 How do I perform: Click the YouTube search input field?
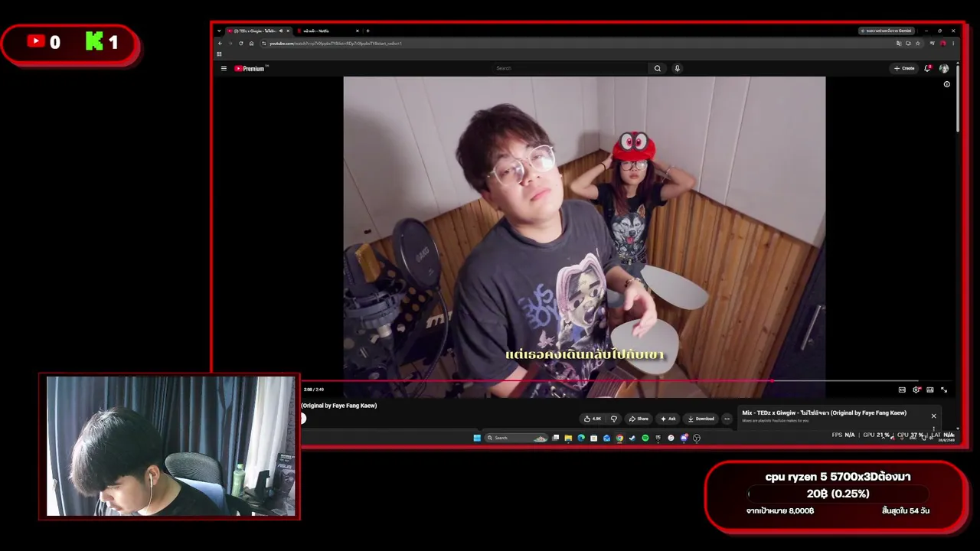(571, 69)
